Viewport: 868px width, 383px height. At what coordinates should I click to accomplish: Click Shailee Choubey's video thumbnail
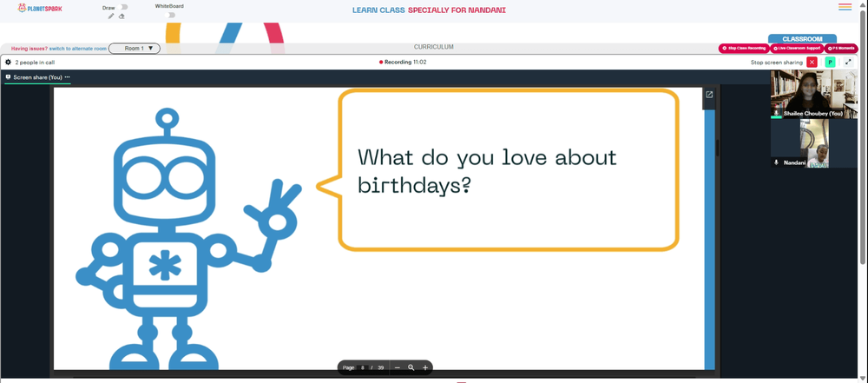tap(814, 94)
